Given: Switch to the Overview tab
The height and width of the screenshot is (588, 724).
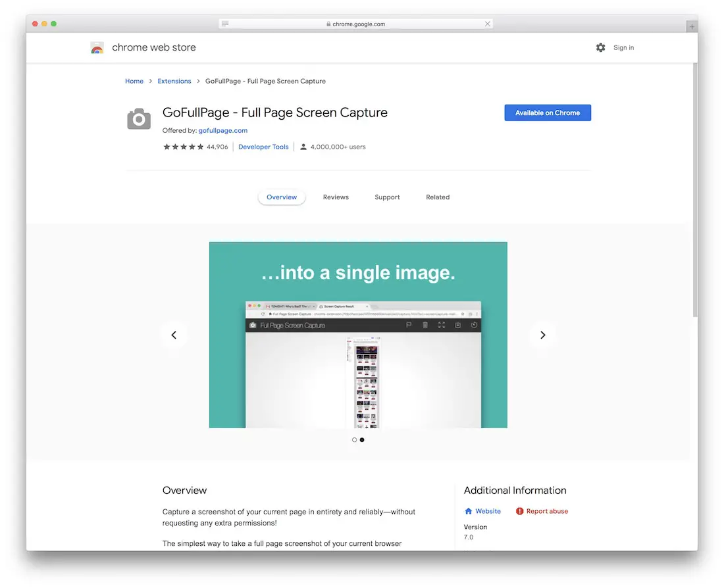Looking at the screenshot, I should coord(282,197).
